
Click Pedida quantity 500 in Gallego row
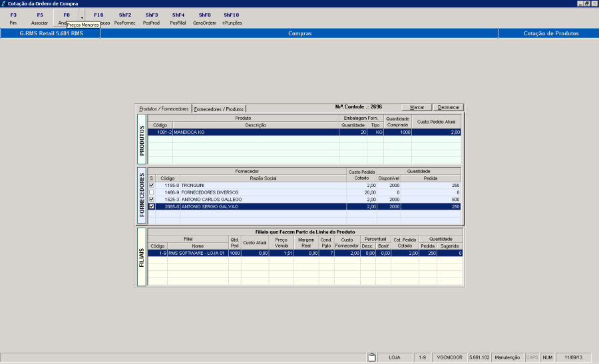[x=455, y=200]
